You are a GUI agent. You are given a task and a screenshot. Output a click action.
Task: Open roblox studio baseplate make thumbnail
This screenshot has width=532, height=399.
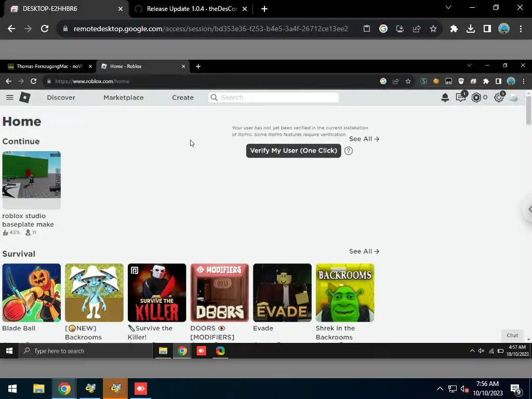click(32, 180)
